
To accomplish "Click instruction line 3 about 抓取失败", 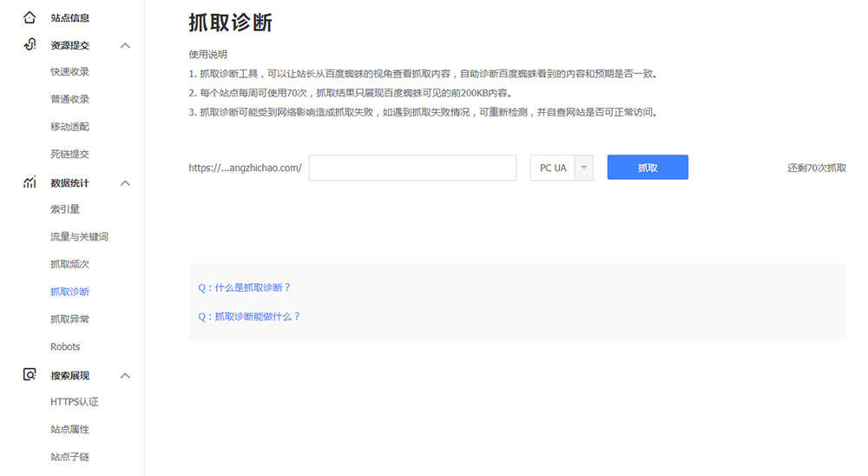I will [424, 113].
